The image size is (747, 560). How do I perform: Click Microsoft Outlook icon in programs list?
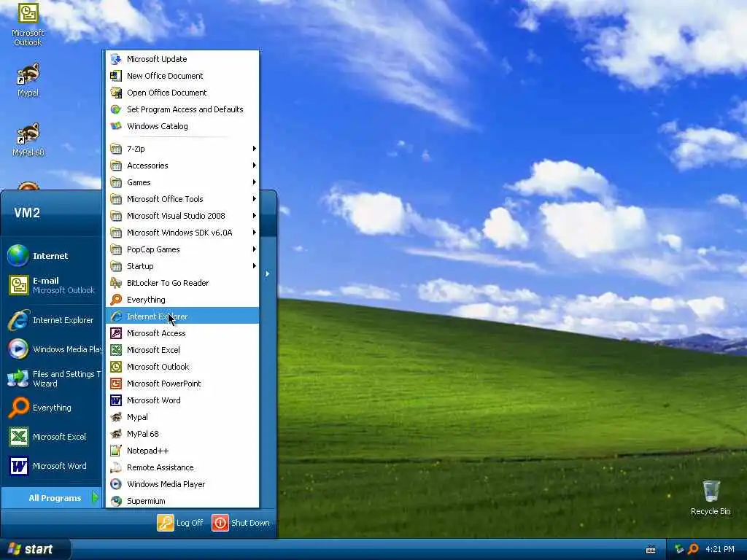click(116, 367)
